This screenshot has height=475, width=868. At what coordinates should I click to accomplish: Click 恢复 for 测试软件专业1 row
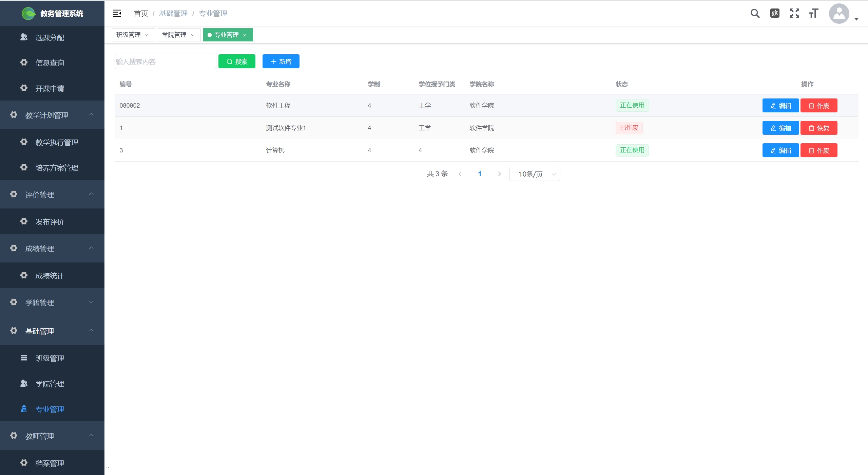[x=819, y=128]
